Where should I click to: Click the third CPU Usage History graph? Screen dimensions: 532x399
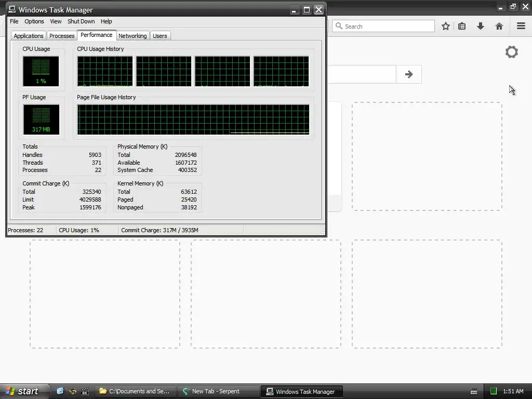point(222,71)
